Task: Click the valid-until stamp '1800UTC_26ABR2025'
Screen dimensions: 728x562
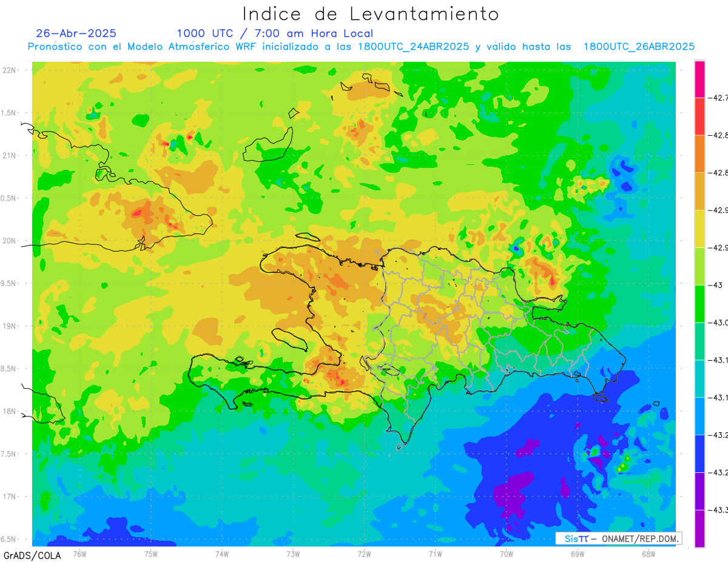Action: [639, 47]
